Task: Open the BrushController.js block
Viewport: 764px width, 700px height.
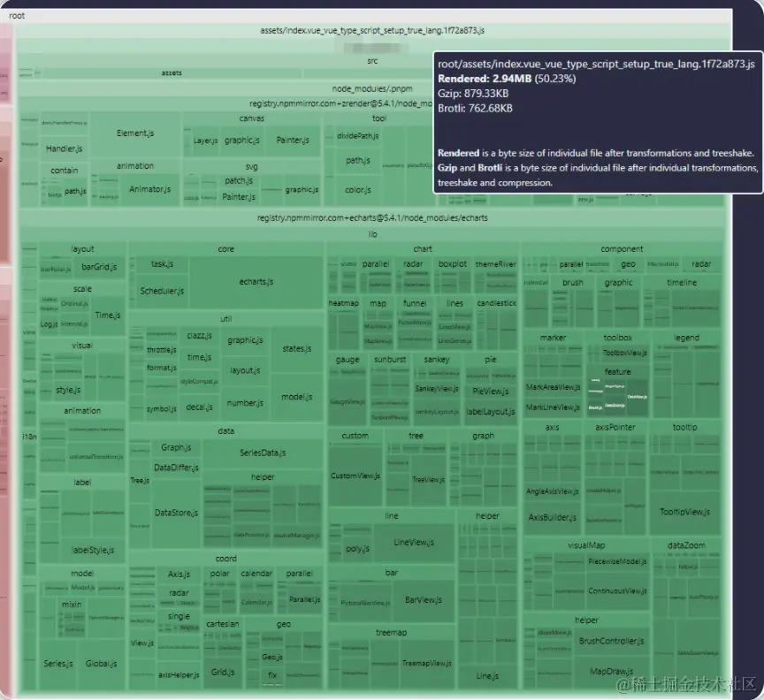Action: [x=612, y=641]
